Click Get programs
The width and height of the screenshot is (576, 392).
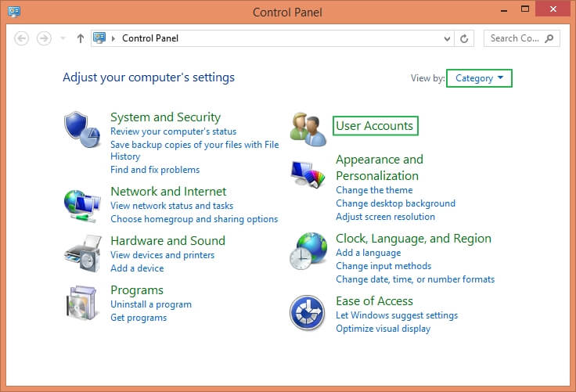[139, 318]
